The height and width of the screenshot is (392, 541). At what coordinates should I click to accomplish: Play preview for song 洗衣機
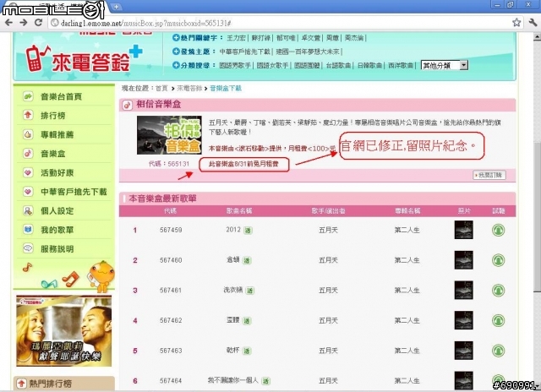498,291
